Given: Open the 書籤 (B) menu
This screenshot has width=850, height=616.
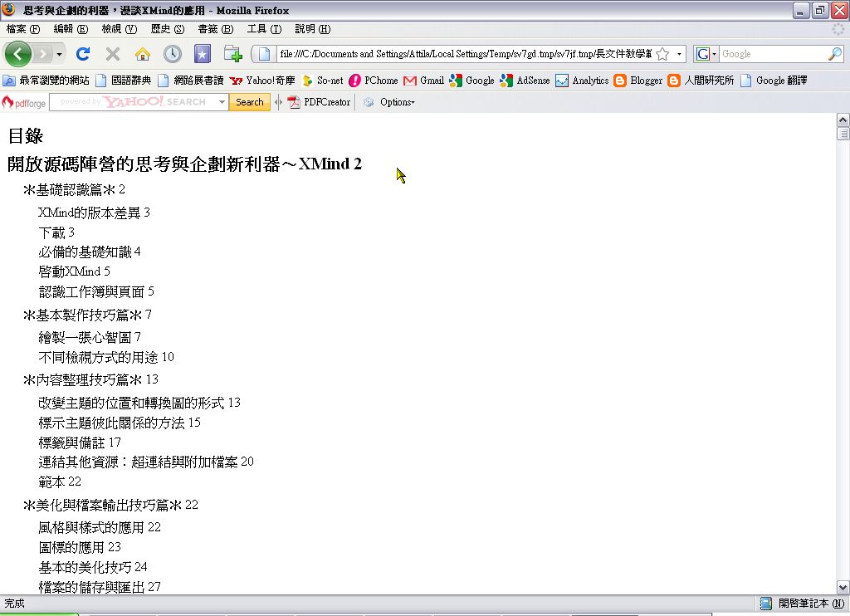Looking at the screenshot, I should tap(215, 29).
